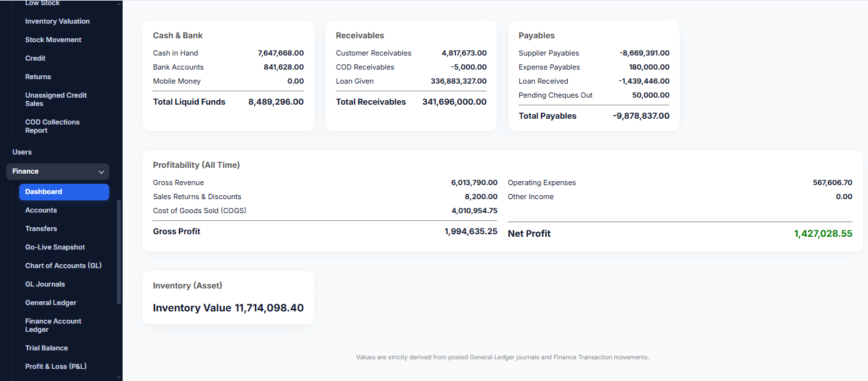Open the Returns sidebar item
Viewport: 868px width, 381px height.
click(x=38, y=77)
